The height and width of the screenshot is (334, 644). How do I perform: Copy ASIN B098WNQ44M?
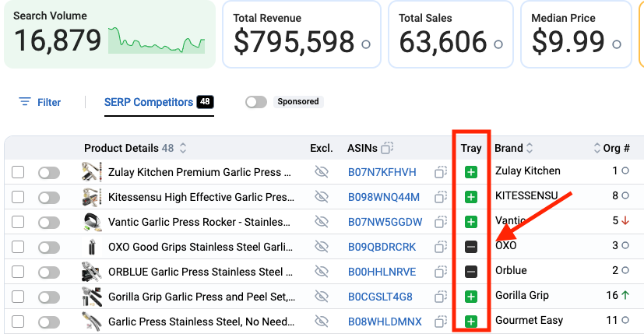[440, 197]
